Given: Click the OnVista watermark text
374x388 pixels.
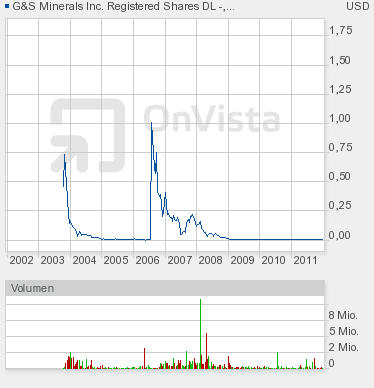Looking at the screenshot, I should point(211,118).
